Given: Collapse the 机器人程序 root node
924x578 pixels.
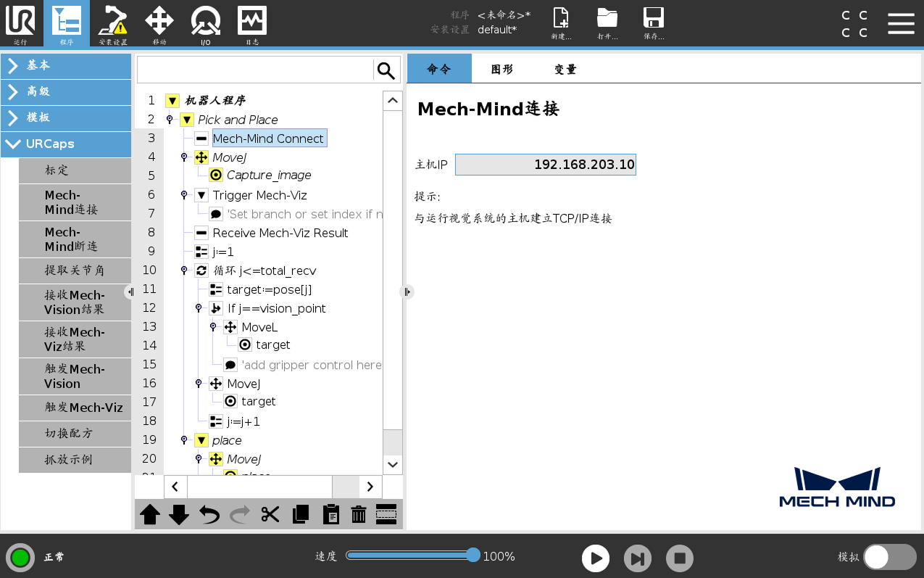Looking at the screenshot, I should [172, 101].
